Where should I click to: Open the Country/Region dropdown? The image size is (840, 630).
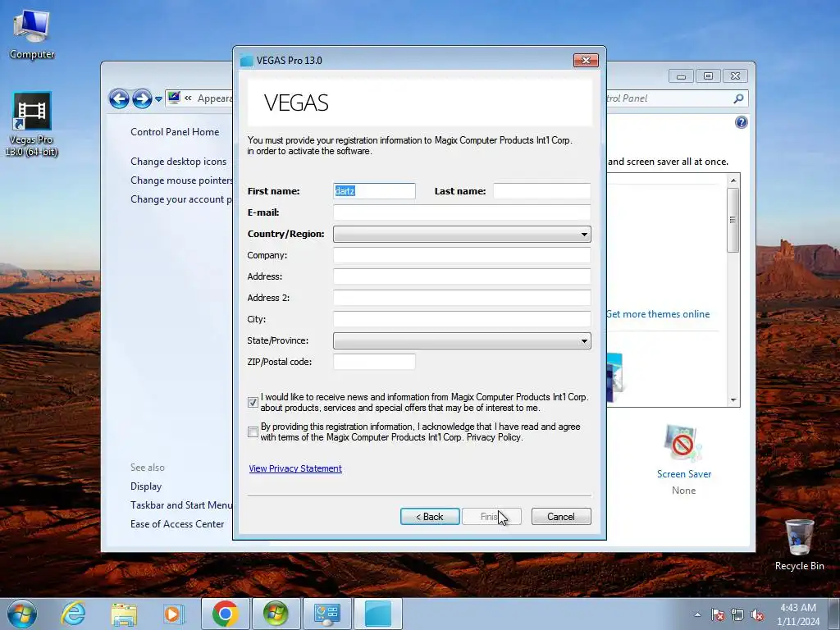coord(462,234)
